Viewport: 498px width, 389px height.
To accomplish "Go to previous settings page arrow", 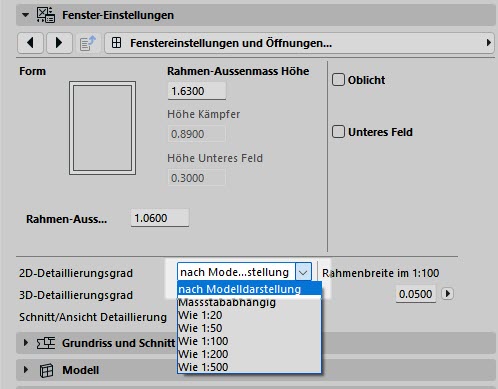I will 30,43.
